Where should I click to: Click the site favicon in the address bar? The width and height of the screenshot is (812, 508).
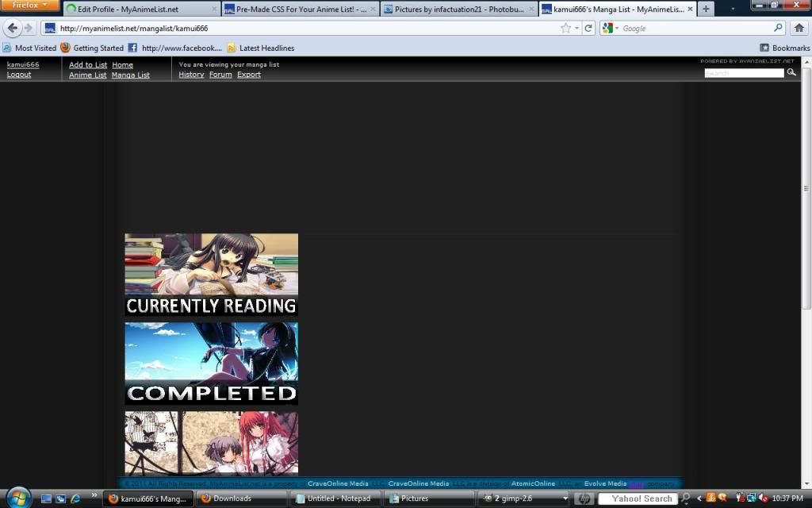point(50,28)
